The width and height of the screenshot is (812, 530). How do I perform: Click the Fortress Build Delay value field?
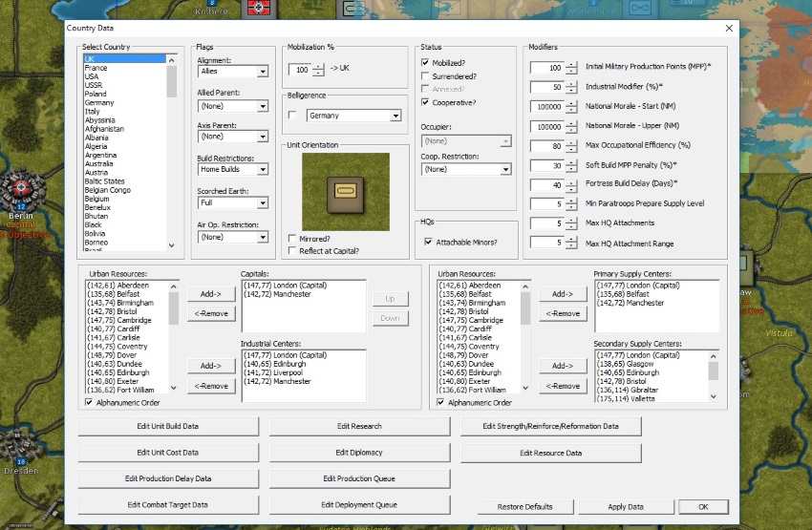tap(548, 184)
